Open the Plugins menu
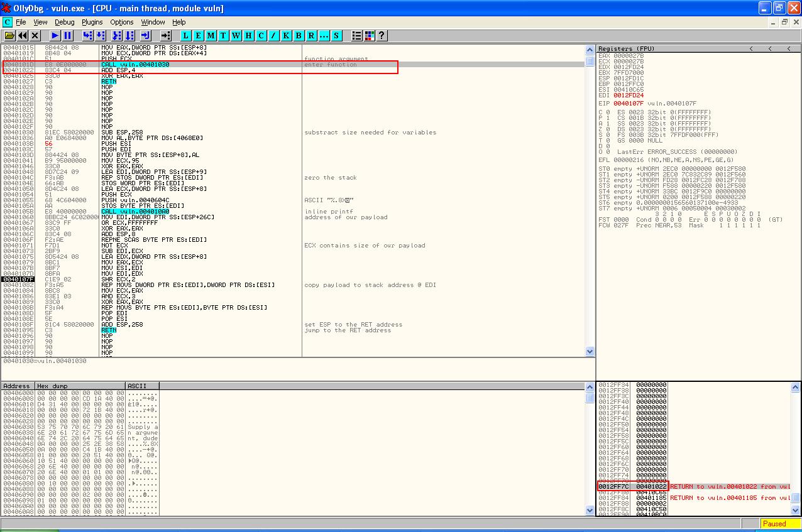This screenshot has height=532, width=802. 92,22
